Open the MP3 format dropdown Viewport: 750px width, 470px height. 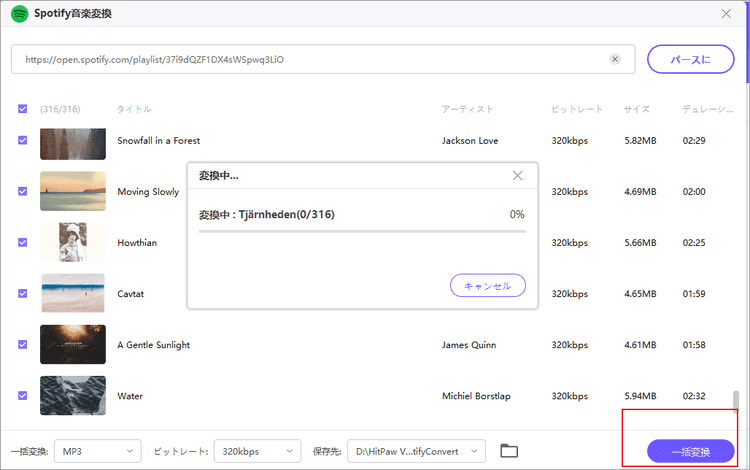coord(98,451)
